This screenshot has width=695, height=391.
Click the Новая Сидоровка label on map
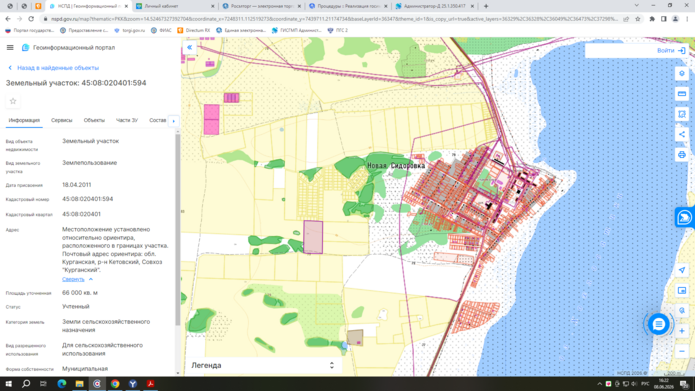tap(396, 165)
